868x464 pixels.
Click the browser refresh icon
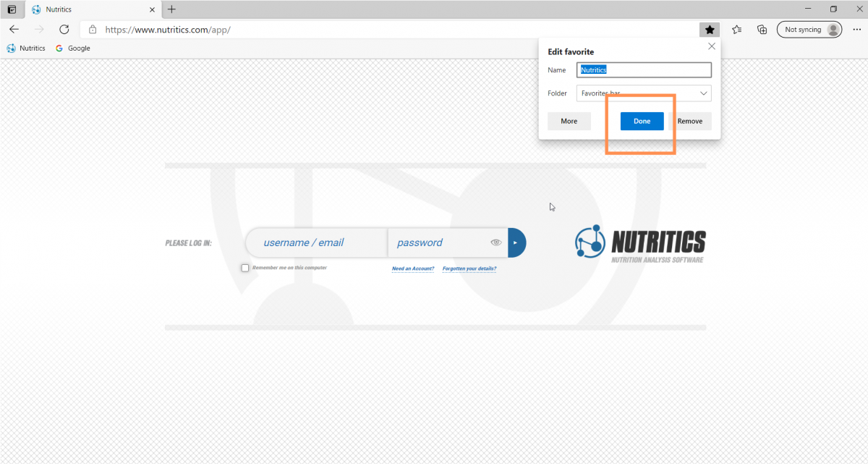coord(64,30)
